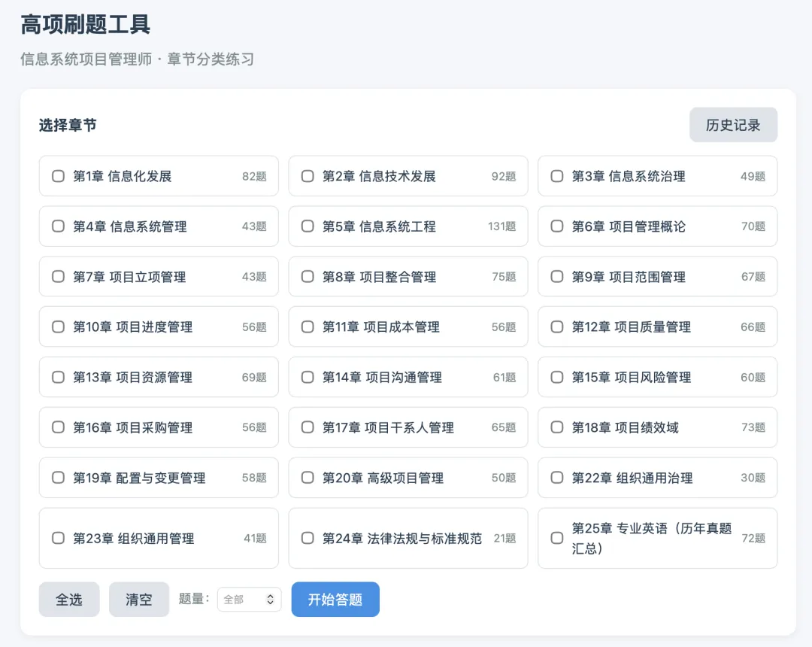
Task: Click the 131题 count in chapter 5
Action: (x=501, y=226)
